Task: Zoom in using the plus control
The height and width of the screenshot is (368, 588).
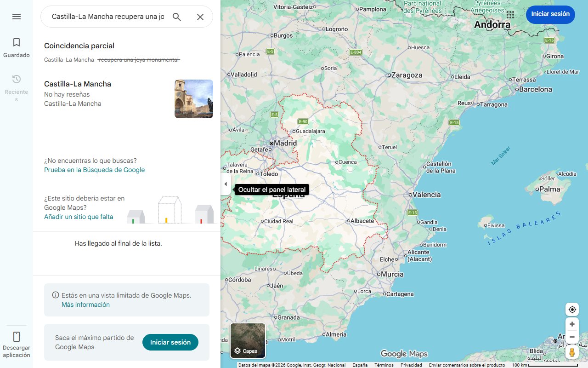Action: [x=572, y=324]
